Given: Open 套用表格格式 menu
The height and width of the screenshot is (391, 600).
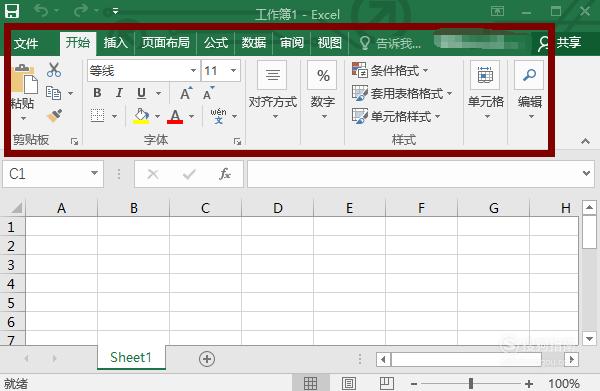Looking at the screenshot, I should pos(402,93).
